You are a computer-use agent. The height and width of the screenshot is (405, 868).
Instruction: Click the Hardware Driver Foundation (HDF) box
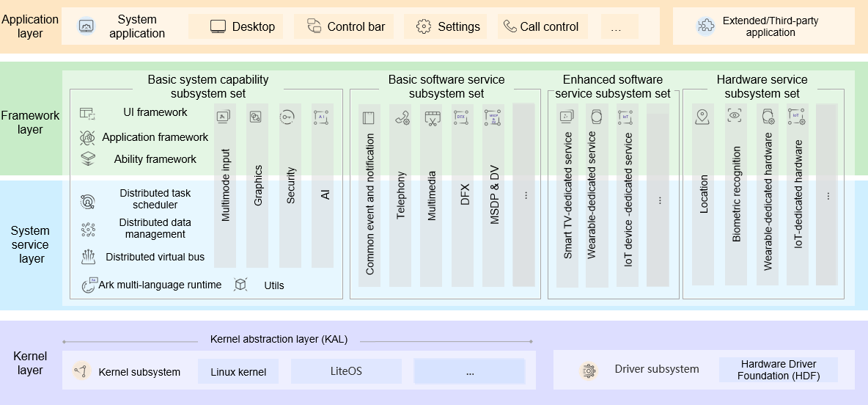pyautogui.click(x=779, y=370)
